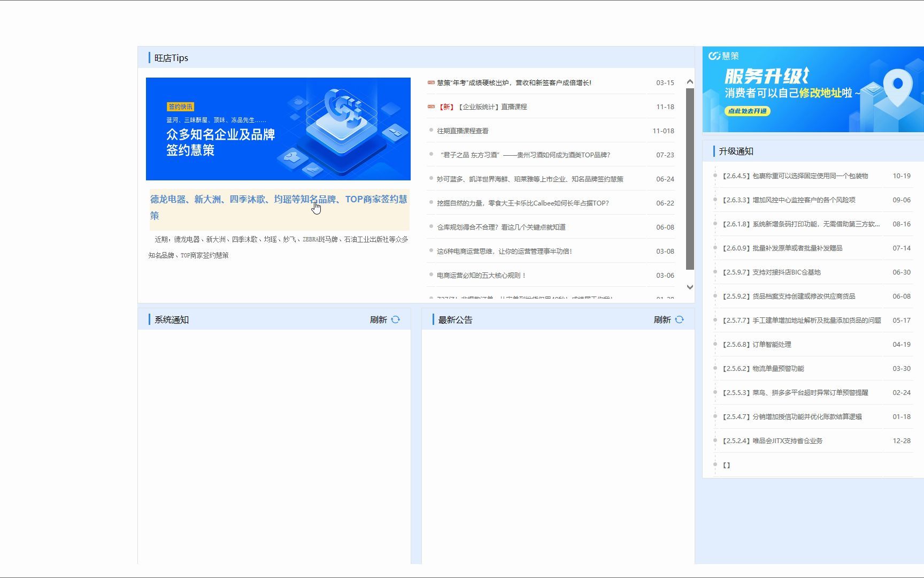Open upgrade note 【2.5.4.7】分销增加授信功能
This screenshot has height=578, width=924.
pyautogui.click(x=792, y=416)
